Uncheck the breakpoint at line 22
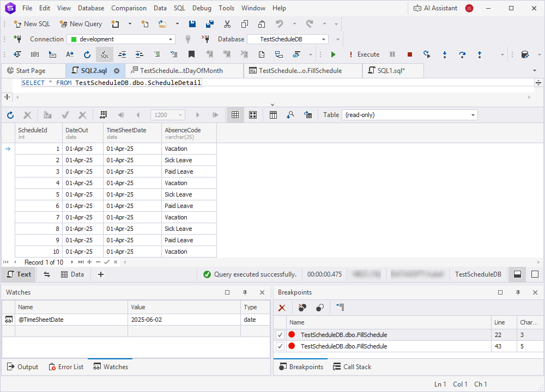545x392 pixels. [x=280, y=334]
